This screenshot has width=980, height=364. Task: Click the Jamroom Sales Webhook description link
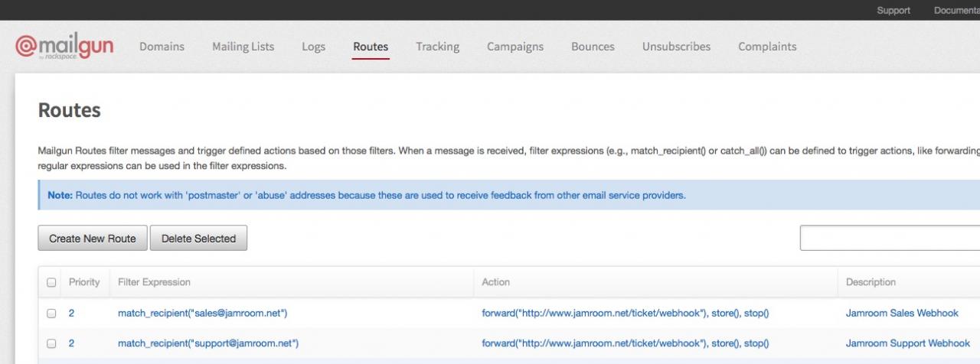click(902, 314)
